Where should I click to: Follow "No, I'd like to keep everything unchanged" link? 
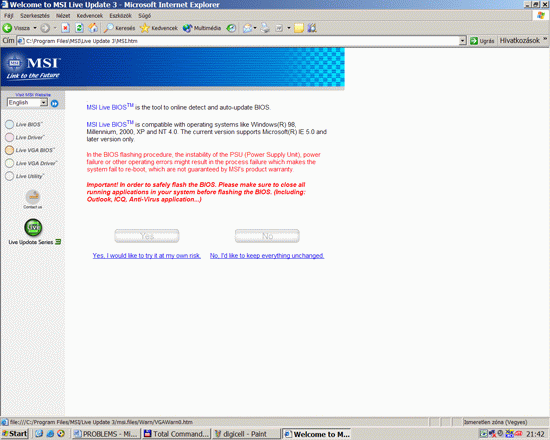click(x=267, y=256)
